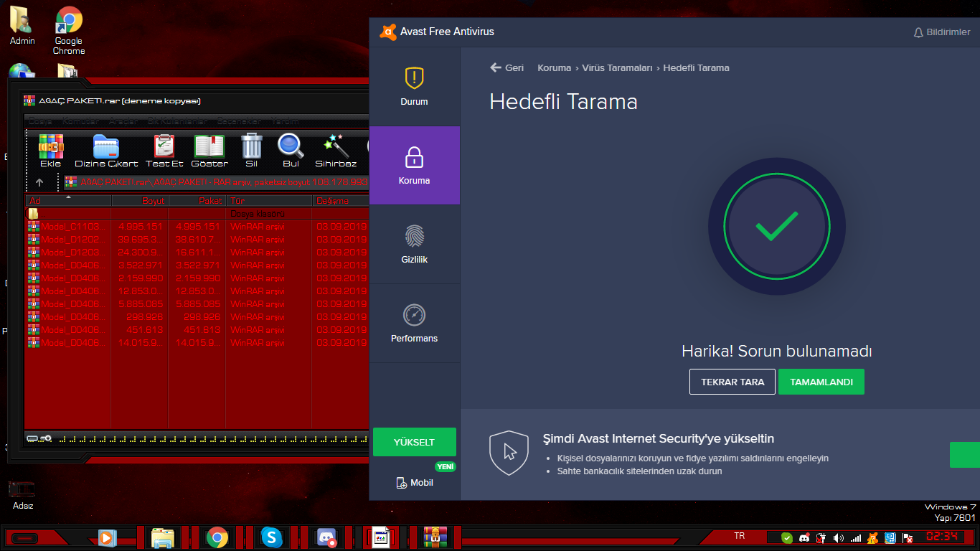Click the TR language indicator

click(x=740, y=537)
